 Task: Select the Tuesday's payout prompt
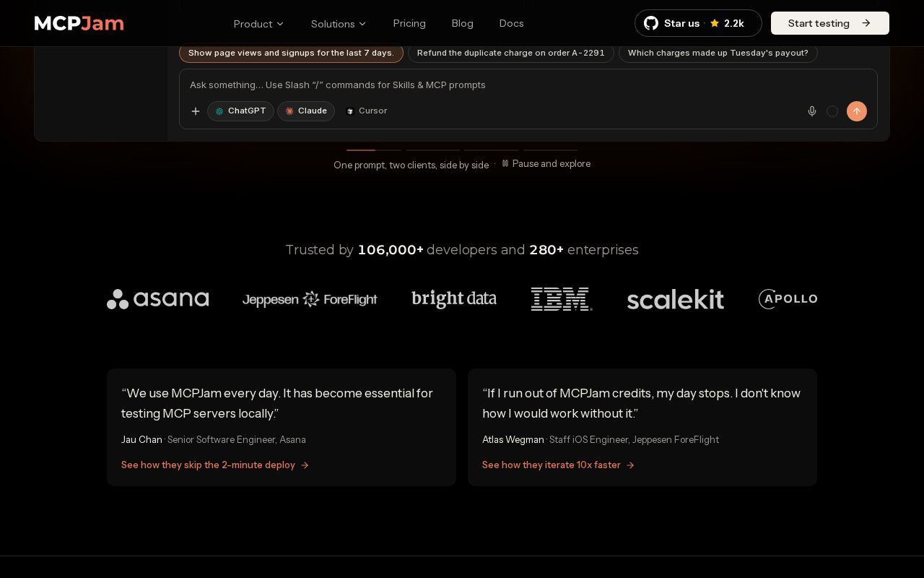718,53
